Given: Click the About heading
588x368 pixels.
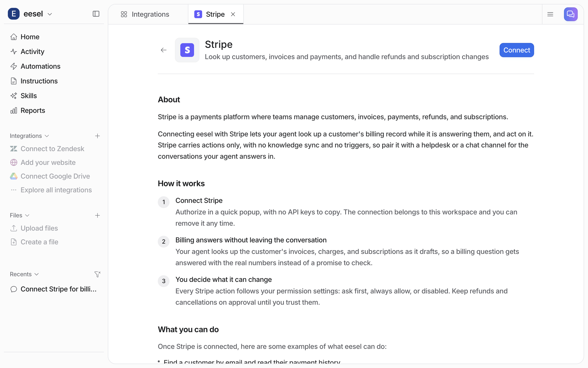Looking at the screenshot, I should coord(169,100).
